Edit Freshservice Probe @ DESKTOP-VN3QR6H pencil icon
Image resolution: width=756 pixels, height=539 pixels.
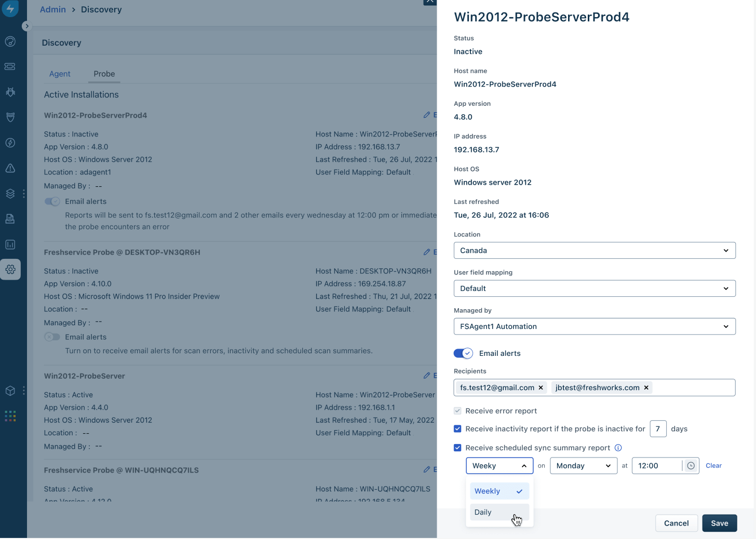[x=427, y=252]
